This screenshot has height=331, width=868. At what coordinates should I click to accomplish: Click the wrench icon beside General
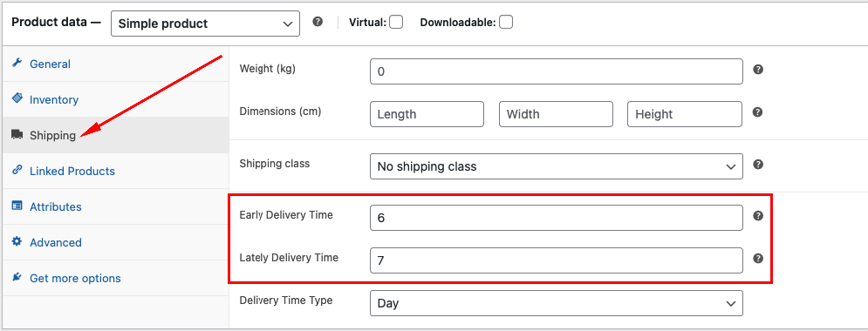click(x=17, y=63)
